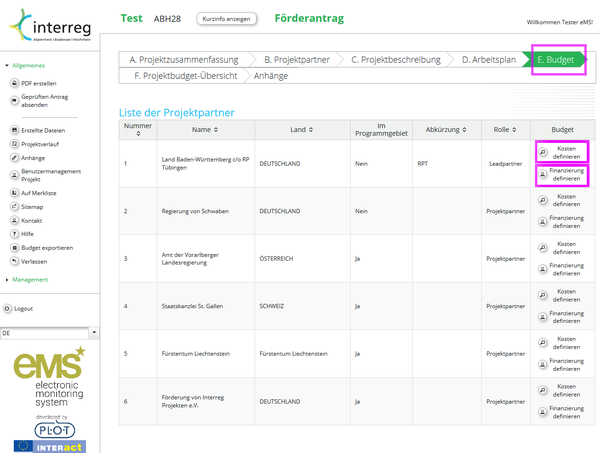Click the Geprüften Antrag absenden icon
Screen dimensions: 600x453
12,100
